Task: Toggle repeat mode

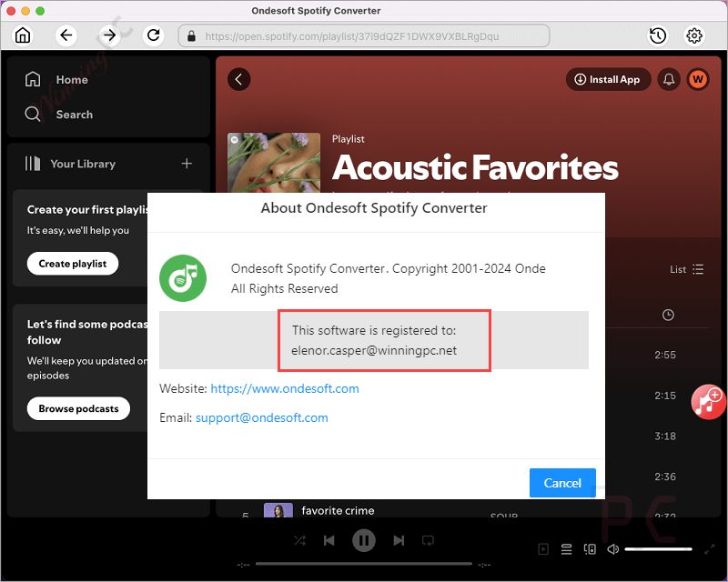Action: (x=428, y=540)
